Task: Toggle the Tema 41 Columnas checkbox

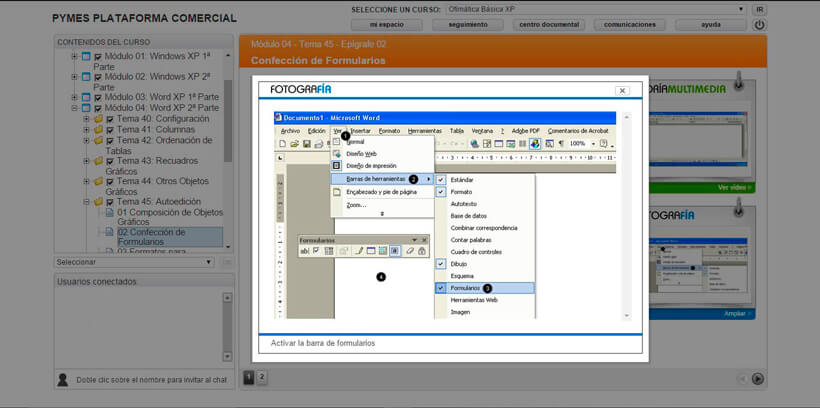Action: (110, 130)
